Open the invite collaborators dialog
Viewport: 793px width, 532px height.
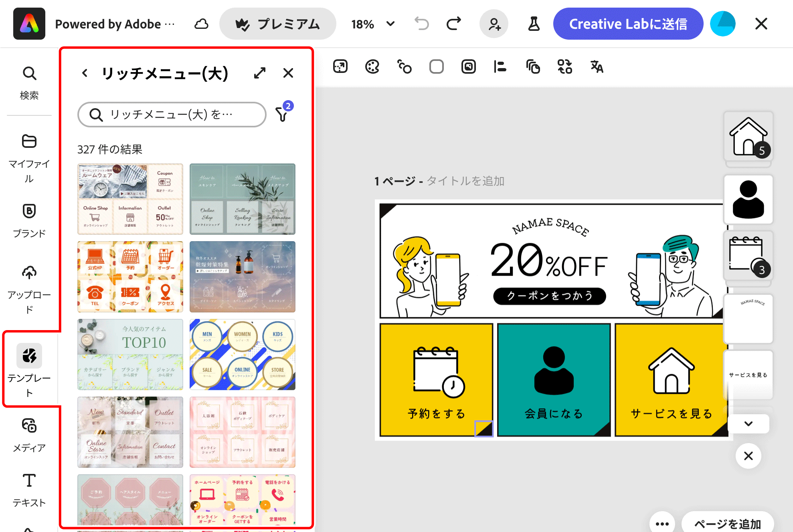(x=494, y=24)
